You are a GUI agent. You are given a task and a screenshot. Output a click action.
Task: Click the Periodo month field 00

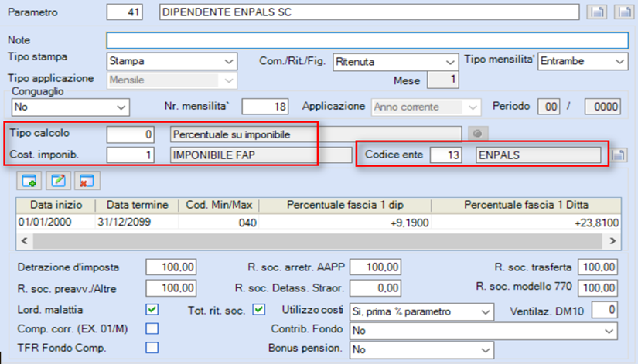click(549, 107)
